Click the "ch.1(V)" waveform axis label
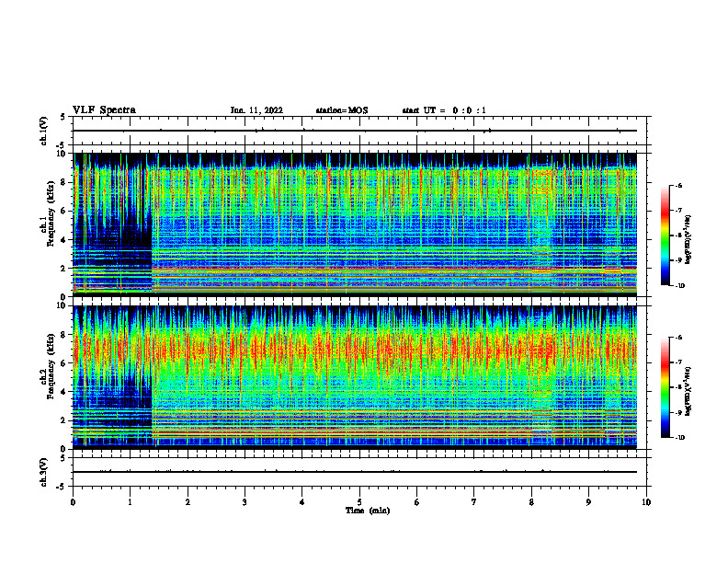The height and width of the screenshot is (563, 728). pos(44,131)
